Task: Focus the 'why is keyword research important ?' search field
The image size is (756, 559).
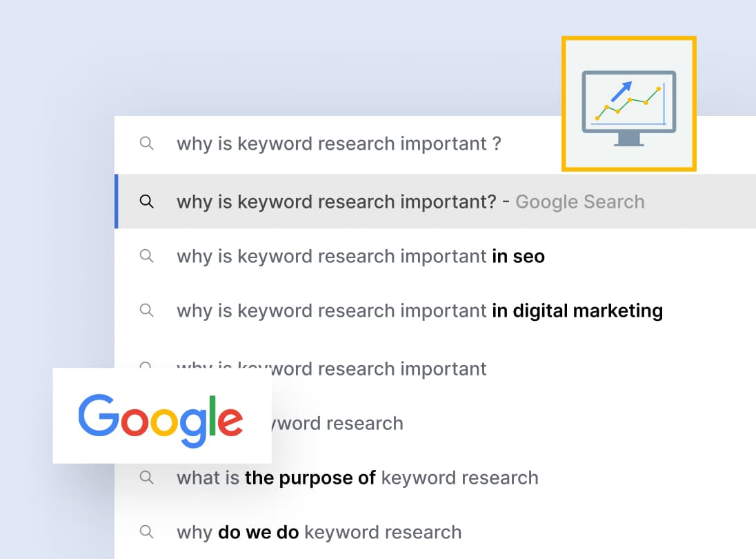Action: [338, 144]
